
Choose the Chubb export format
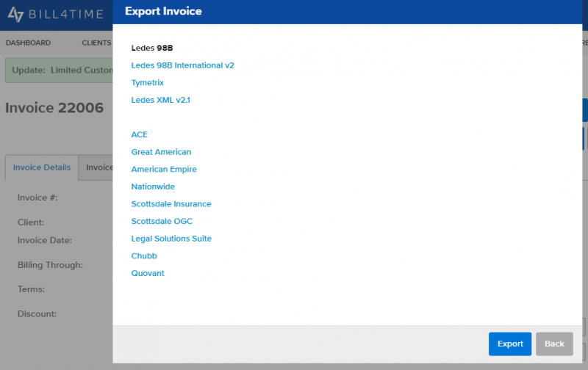coord(144,255)
